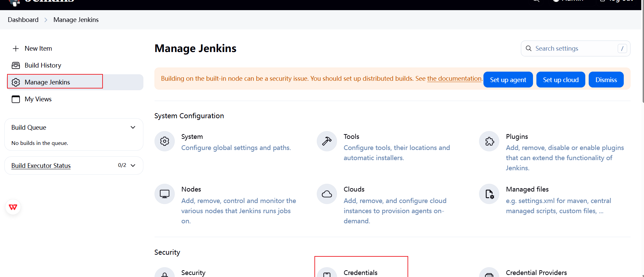The image size is (644, 277).
Task: Click the New Item plus icon
Action: pos(16,49)
